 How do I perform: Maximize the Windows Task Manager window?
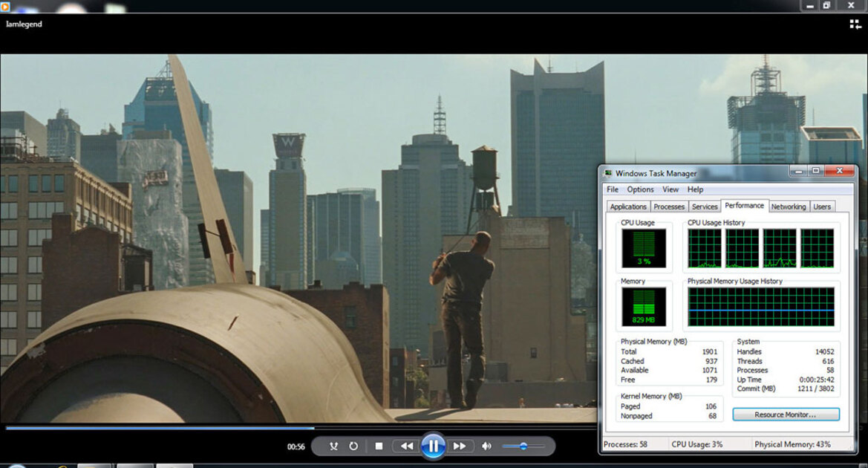pyautogui.click(x=815, y=171)
